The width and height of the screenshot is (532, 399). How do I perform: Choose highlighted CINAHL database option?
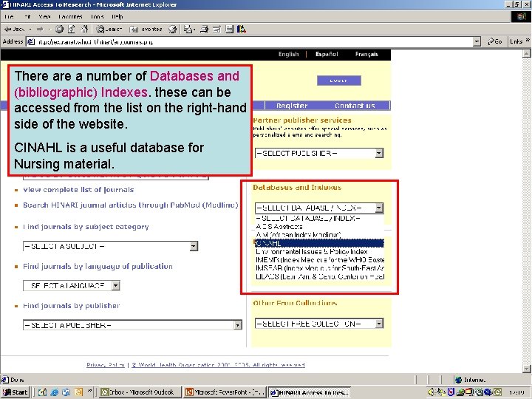(x=319, y=243)
